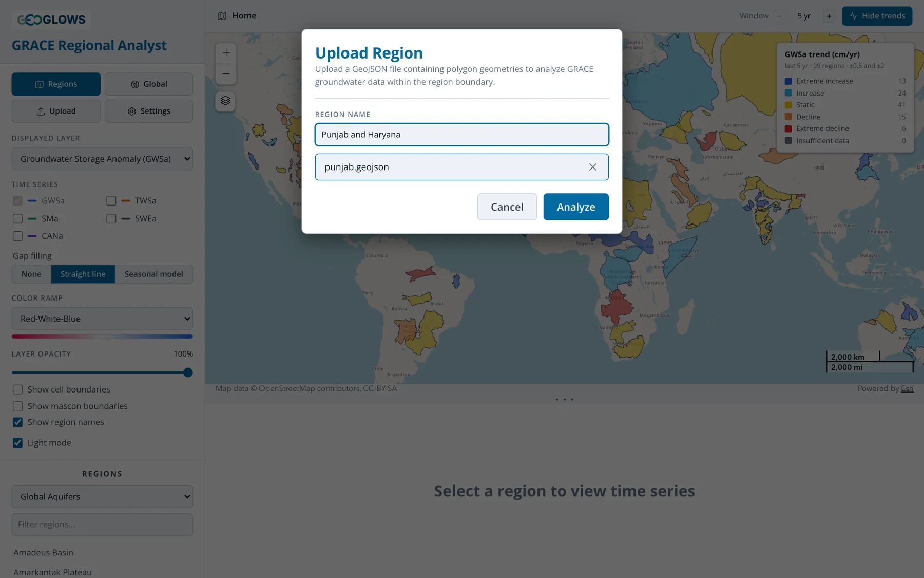Switch to the Global tab
924x578 pixels.
(x=149, y=84)
